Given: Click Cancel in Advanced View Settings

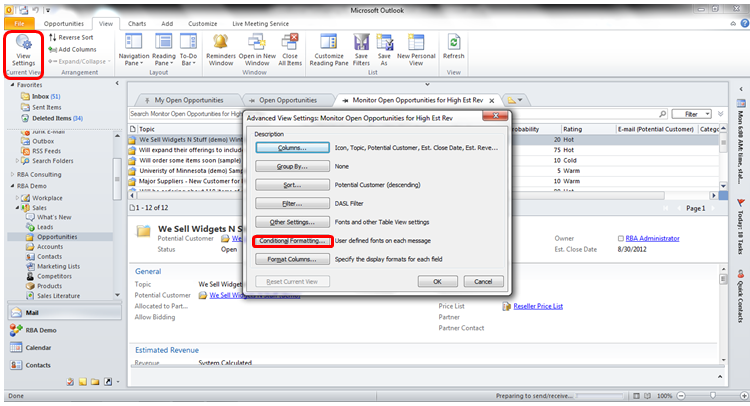Looking at the screenshot, I should point(483,282).
